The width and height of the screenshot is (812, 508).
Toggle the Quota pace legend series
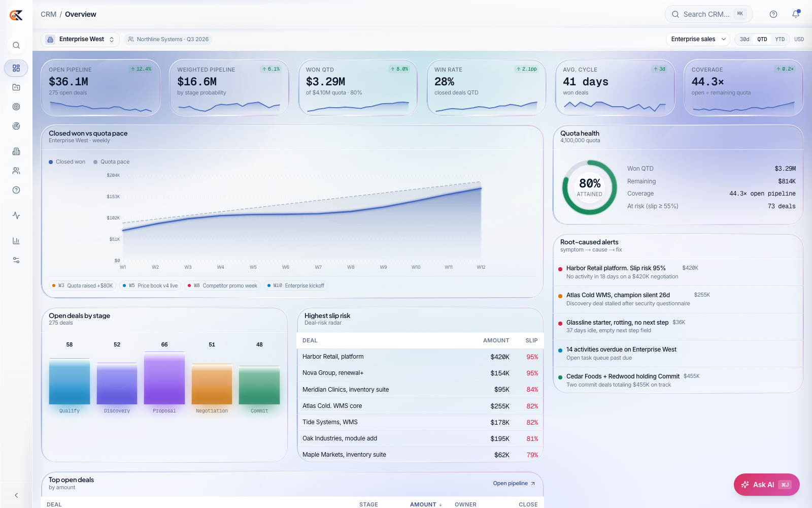111,162
